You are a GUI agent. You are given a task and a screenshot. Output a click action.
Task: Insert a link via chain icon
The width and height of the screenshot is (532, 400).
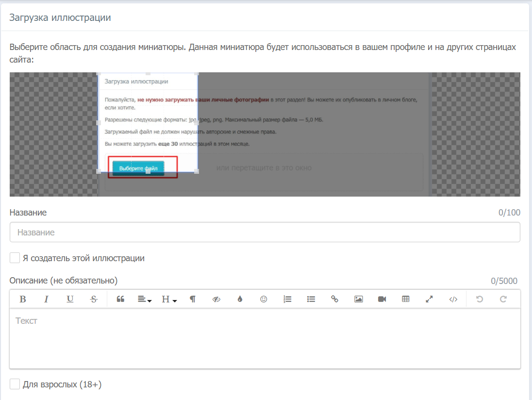click(x=334, y=299)
